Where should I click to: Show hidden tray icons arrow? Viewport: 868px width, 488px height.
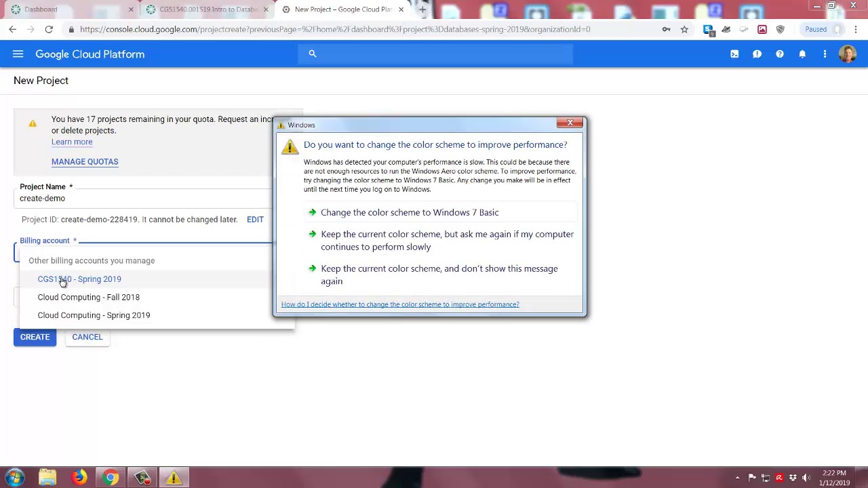pyautogui.click(x=738, y=478)
